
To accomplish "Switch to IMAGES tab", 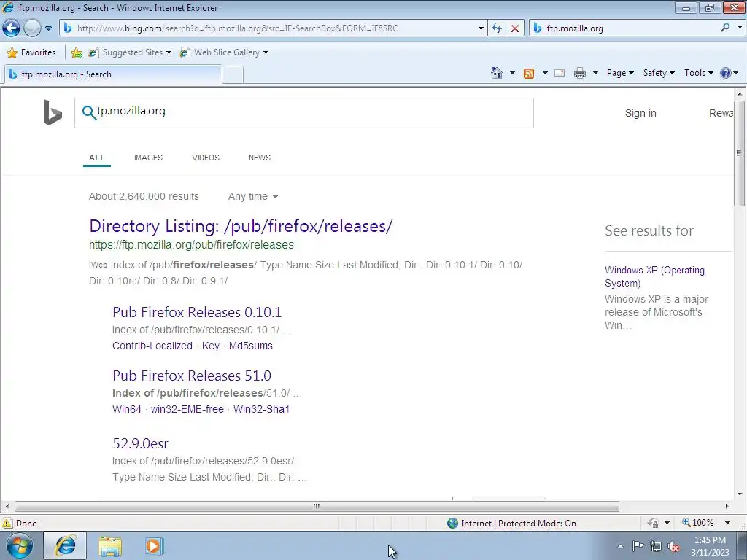I will (x=148, y=157).
